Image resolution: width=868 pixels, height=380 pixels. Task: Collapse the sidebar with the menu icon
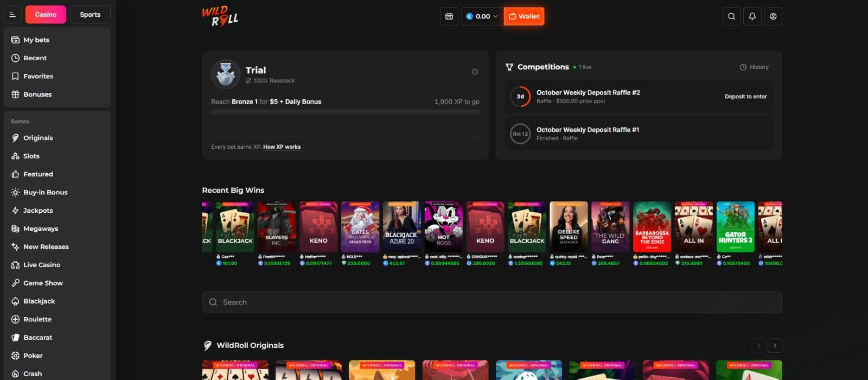point(12,15)
